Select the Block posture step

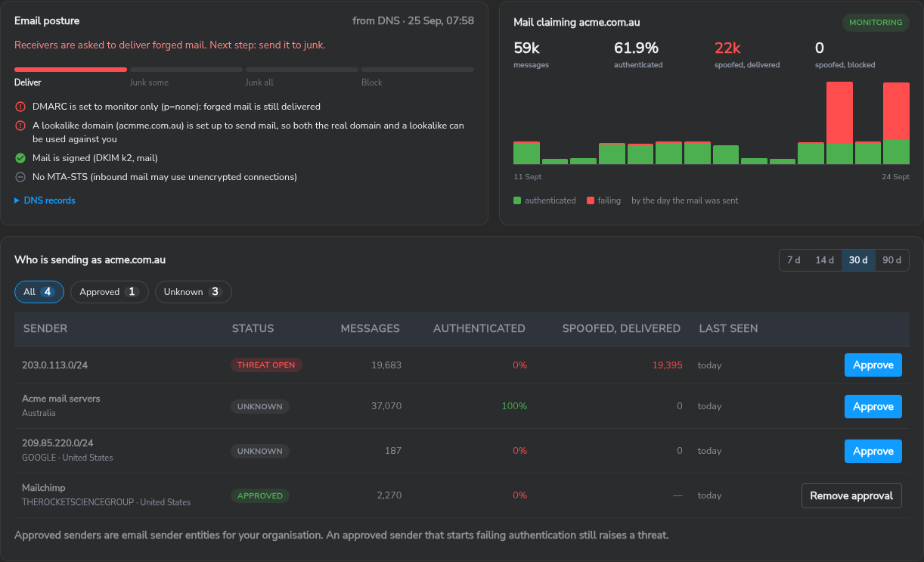(417, 70)
